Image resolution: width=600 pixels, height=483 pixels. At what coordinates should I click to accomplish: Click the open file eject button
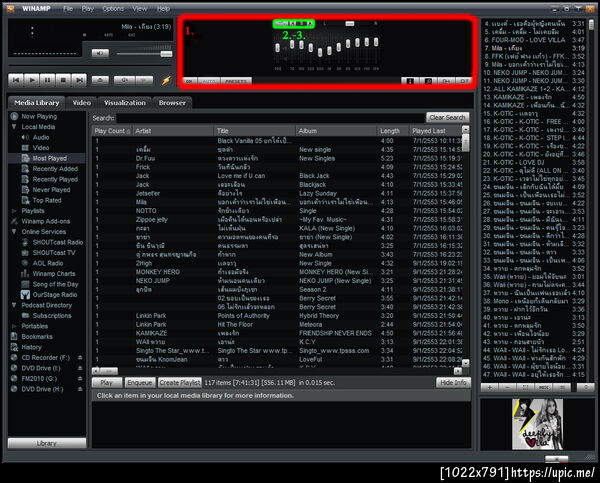coord(100,80)
